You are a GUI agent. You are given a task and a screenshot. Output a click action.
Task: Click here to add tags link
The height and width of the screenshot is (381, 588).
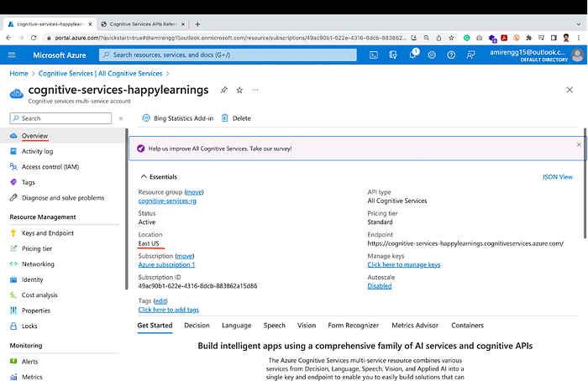tap(168, 310)
